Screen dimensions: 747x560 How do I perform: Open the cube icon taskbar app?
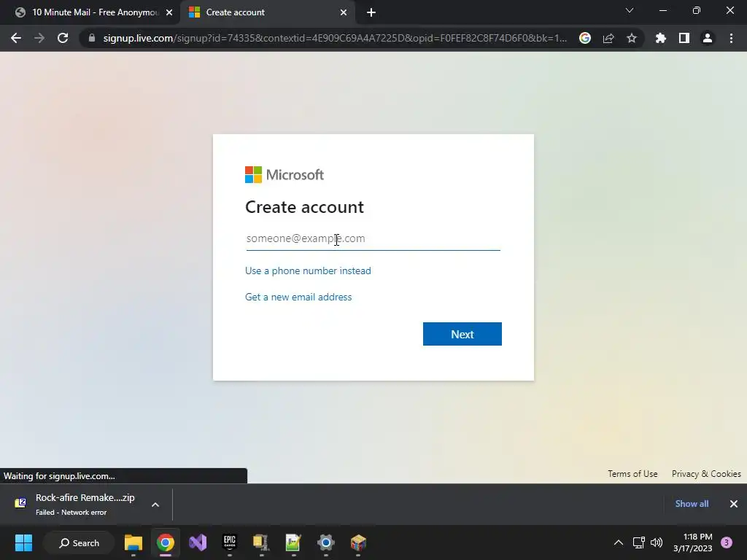[x=357, y=542]
